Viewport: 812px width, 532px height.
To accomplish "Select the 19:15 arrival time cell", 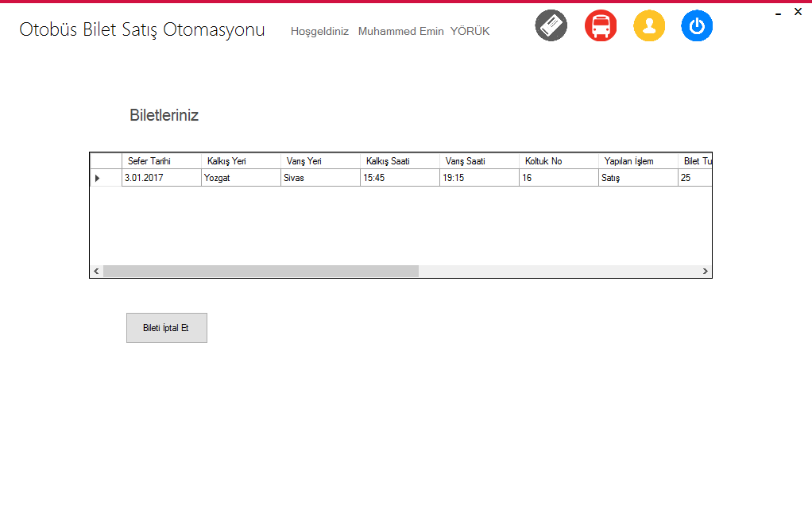I will click(480, 178).
